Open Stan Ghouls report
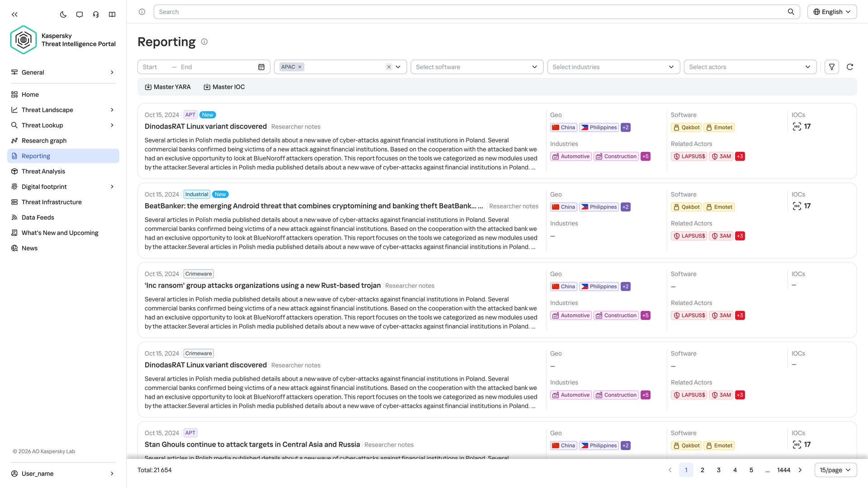The image size is (868, 488). point(252,445)
